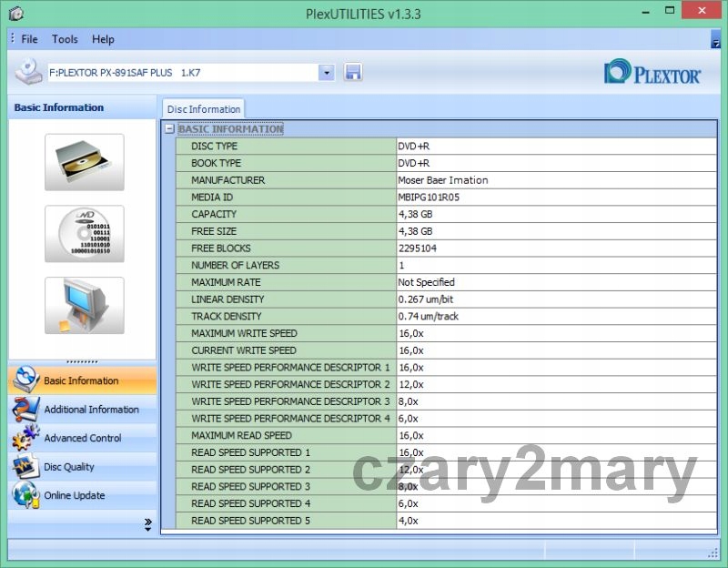
Task: Open the Tools menu
Action: [x=65, y=39]
